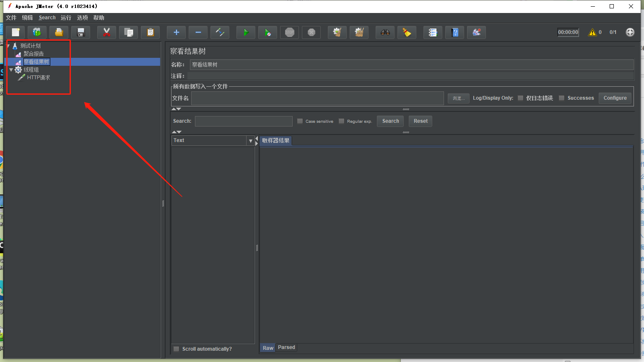Open the 选项 menu
644x362 pixels.
pyautogui.click(x=83, y=18)
